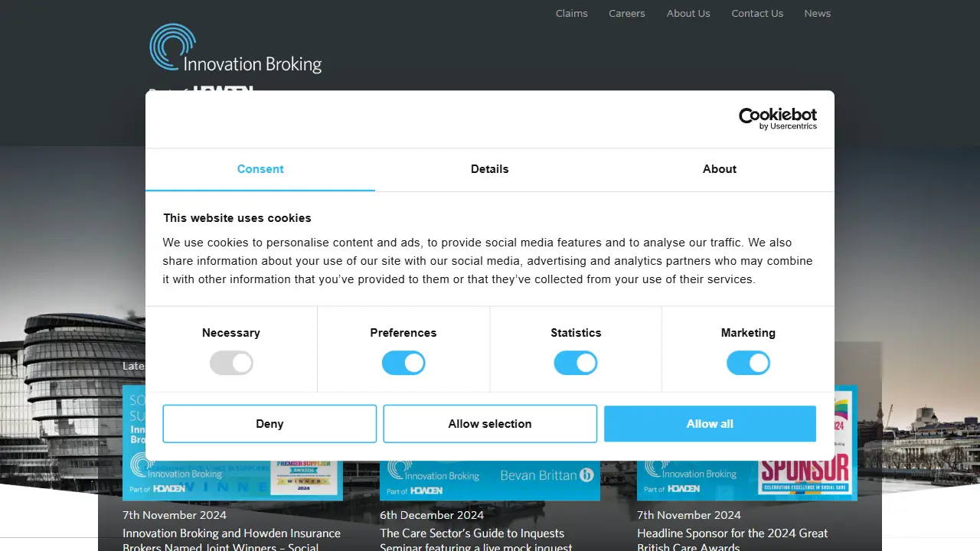Open About Us in top navigation
The height and width of the screenshot is (551, 980).
point(688,14)
